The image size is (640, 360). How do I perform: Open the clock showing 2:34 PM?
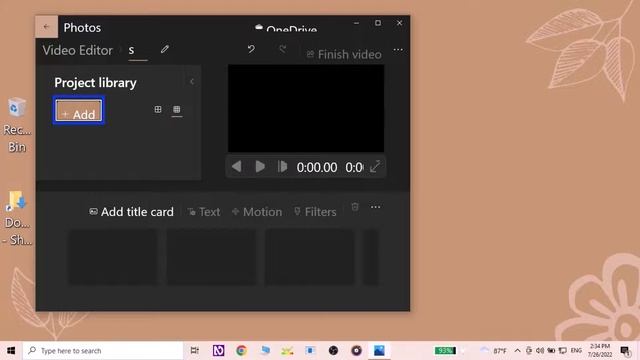coord(600,351)
